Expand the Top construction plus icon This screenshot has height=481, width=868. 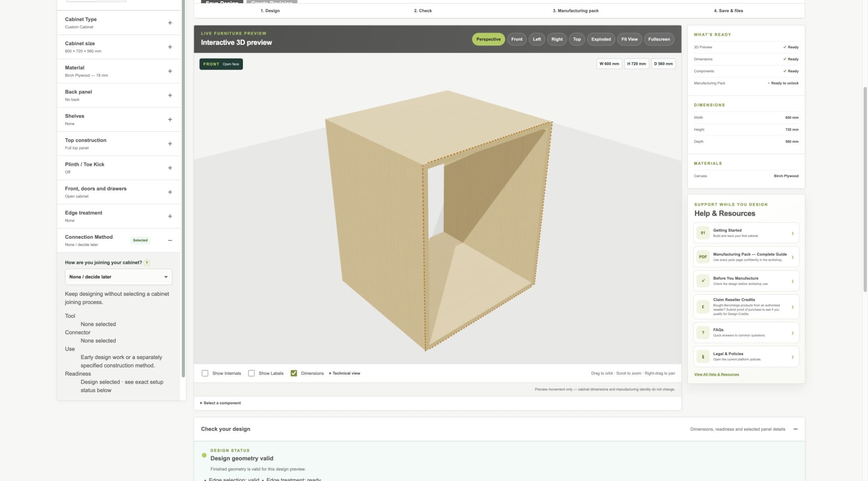click(x=170, y=144)
